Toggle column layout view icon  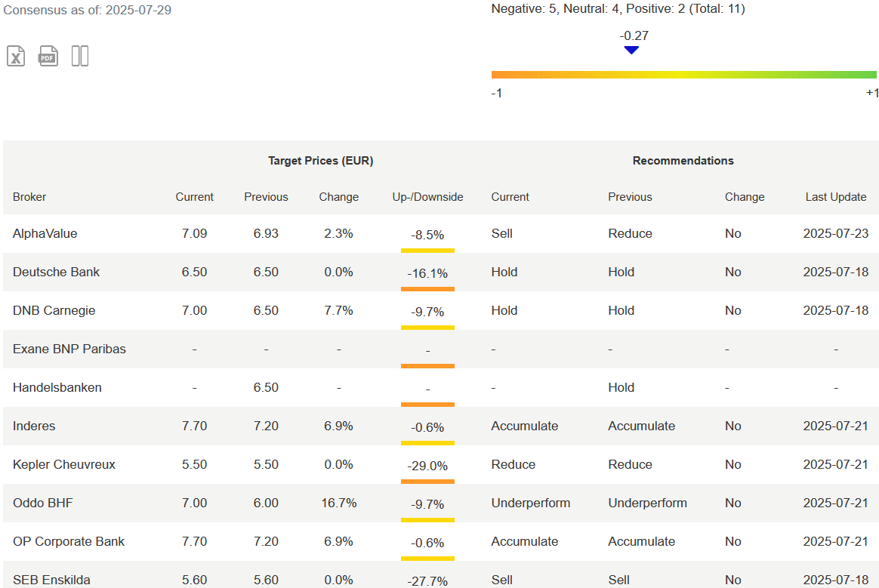(x=80, y=56)
